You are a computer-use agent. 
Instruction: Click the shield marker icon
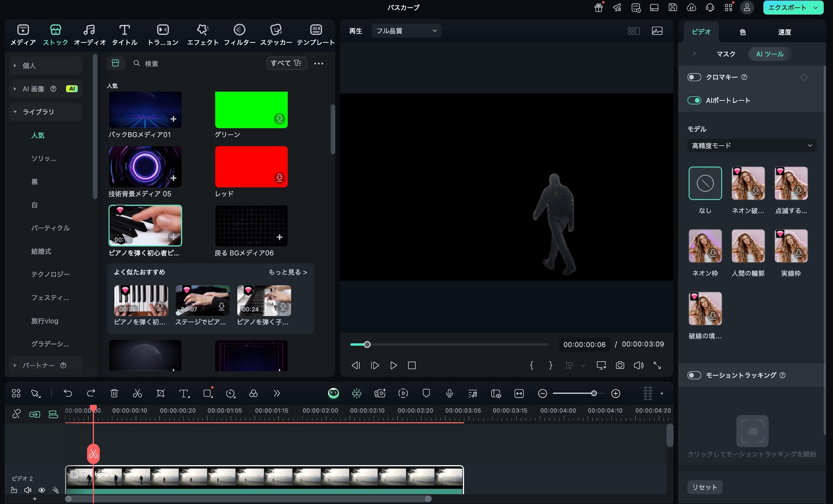(426, 393)
